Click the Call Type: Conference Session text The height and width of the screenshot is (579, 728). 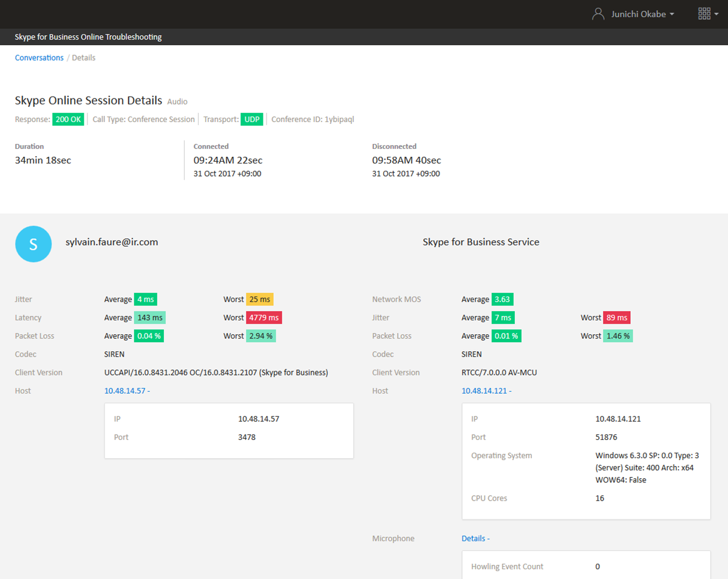click(x=143, y=120)
